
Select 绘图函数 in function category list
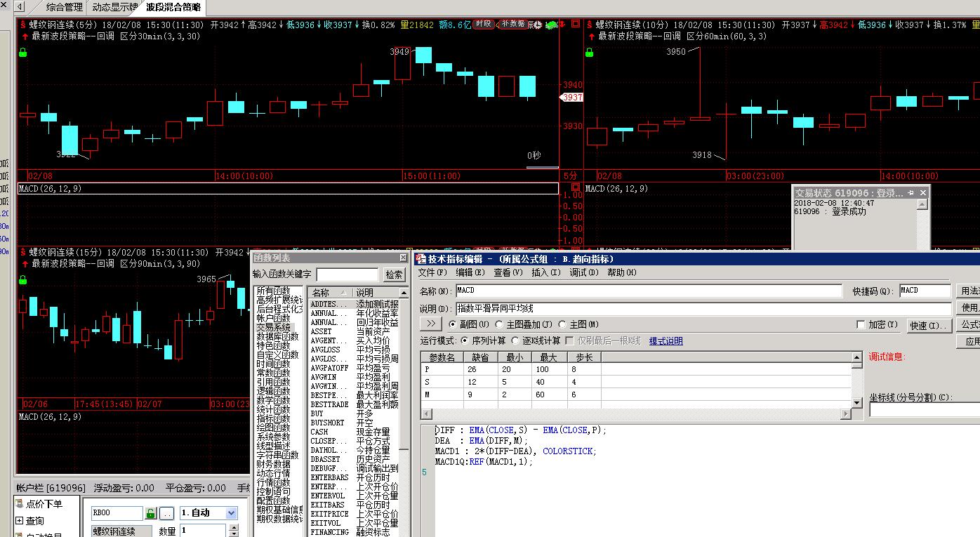[273, 427]
